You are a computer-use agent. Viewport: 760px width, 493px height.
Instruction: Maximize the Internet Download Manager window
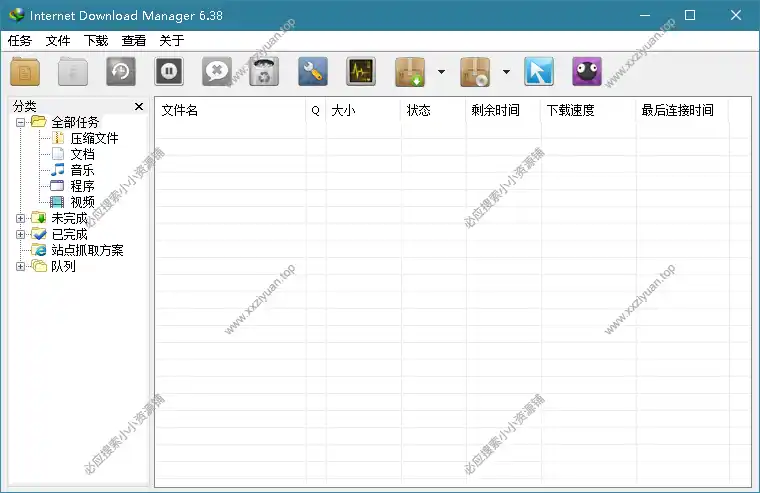tap(690, 15)
